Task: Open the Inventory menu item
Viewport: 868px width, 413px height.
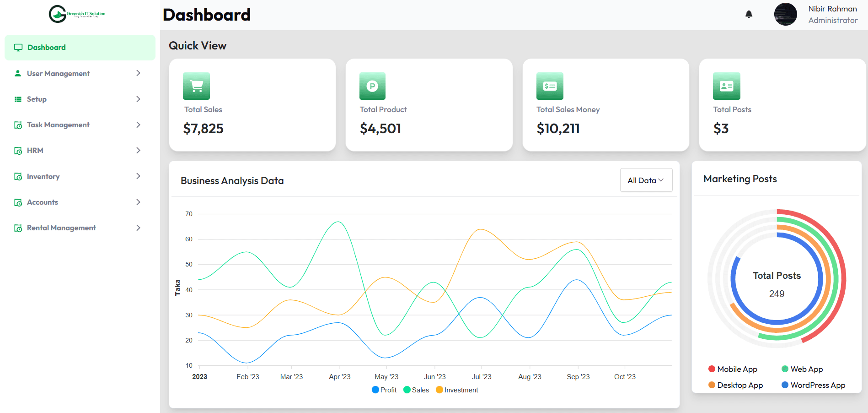Action: (43, 177)
